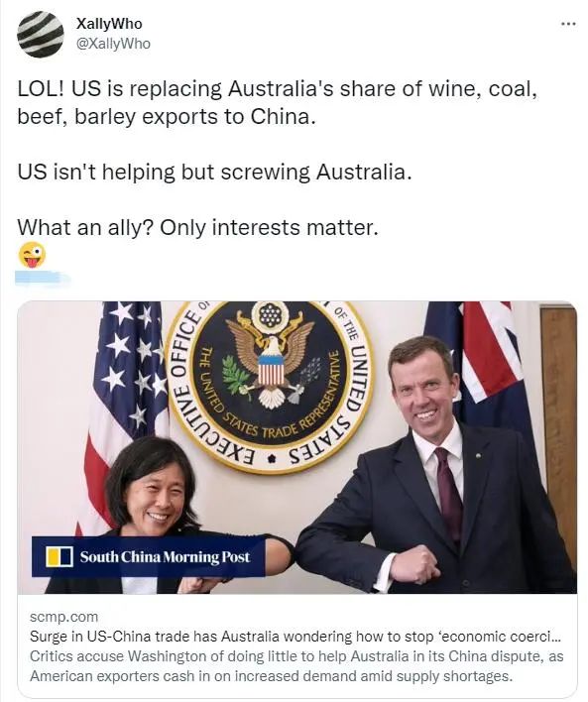Screen dimensions: 588x702
Task: Click the blurred blue link under emoji
Action: (x=43, y=277)
